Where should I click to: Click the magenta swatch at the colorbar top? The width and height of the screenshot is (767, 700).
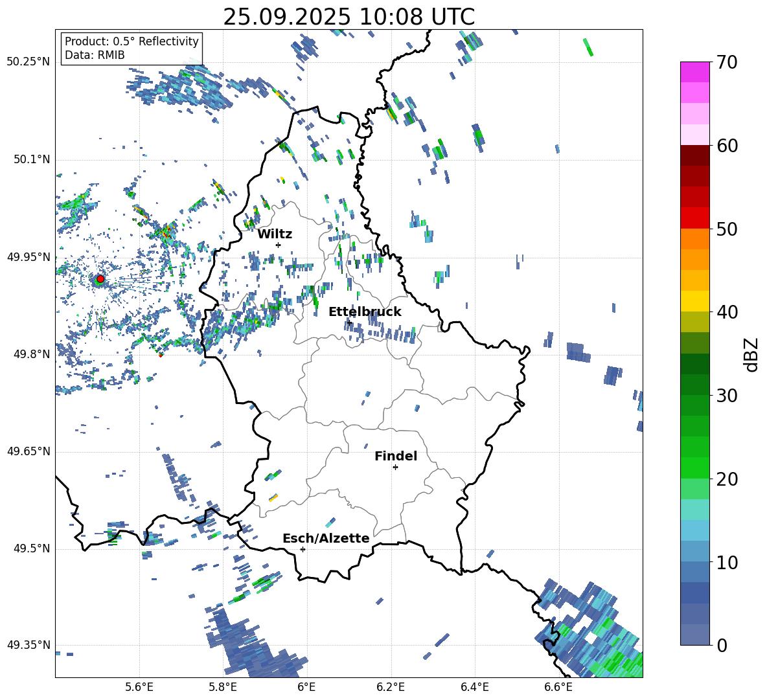tap(694, 72)
